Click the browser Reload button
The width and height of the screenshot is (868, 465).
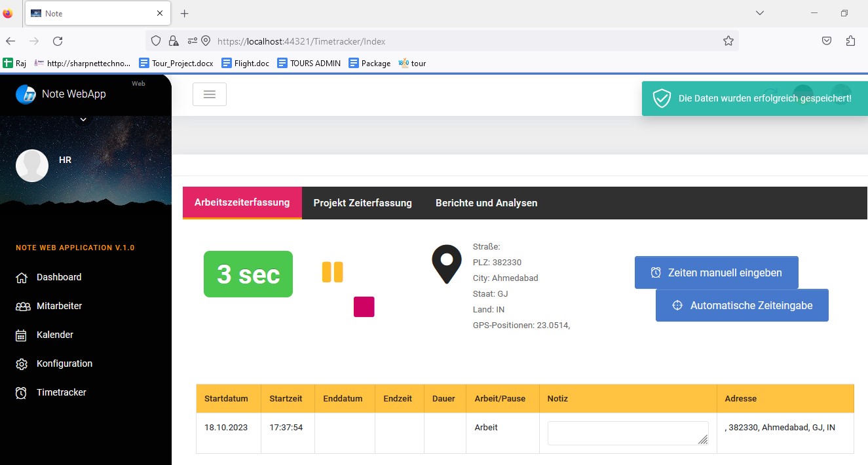pyautogui.click(x=58, y=41)
